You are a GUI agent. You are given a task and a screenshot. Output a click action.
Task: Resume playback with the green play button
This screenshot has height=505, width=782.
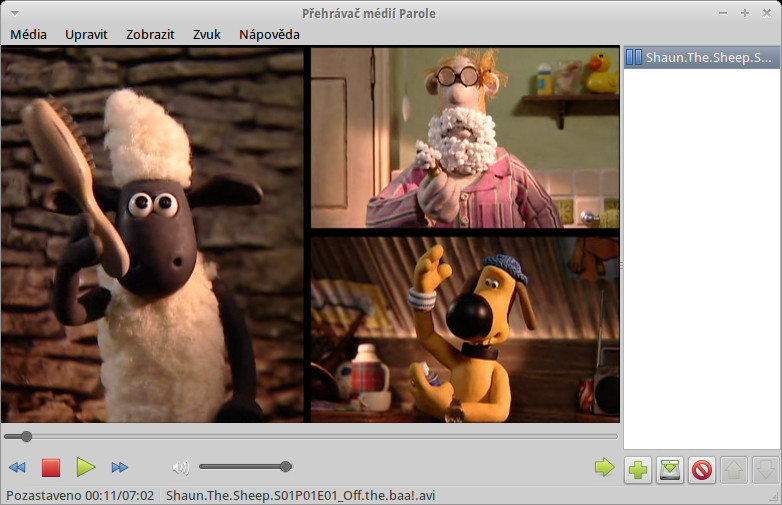86,467
